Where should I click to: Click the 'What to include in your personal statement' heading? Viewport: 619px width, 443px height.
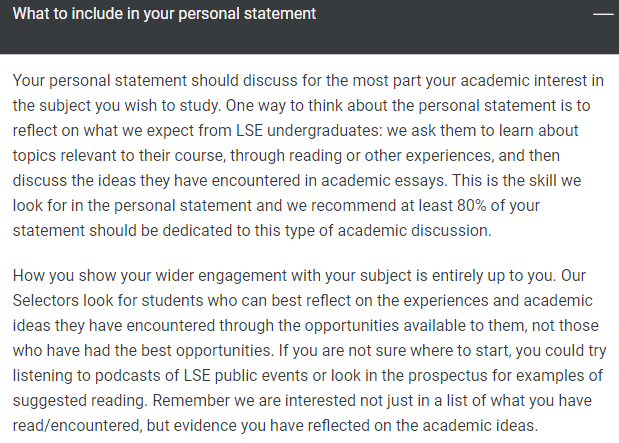tap(165, 15)
